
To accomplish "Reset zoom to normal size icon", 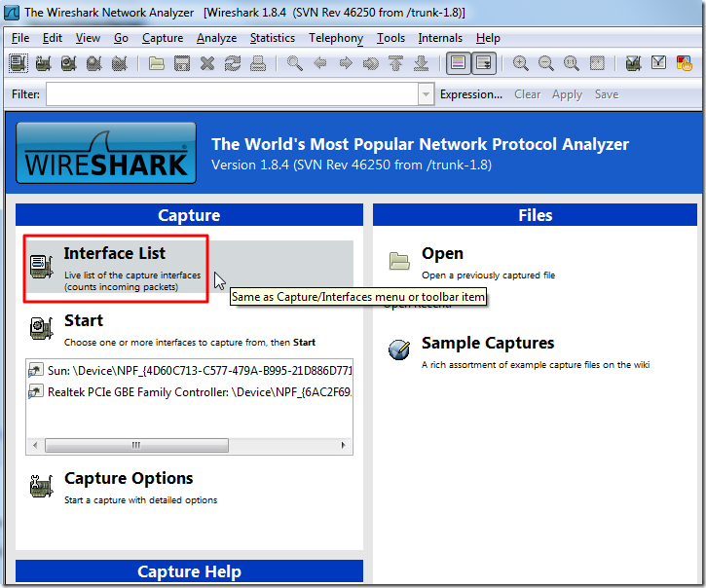I will (x=571, y=63).
